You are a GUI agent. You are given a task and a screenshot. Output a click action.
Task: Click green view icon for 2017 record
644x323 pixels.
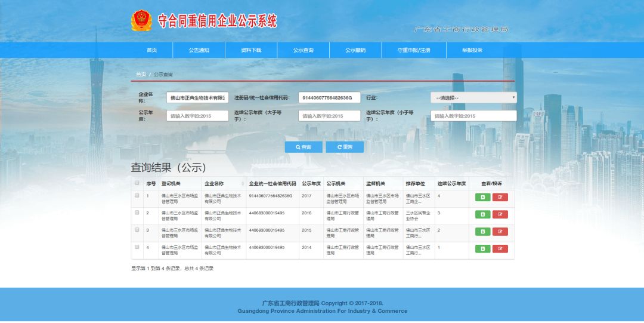482,197
